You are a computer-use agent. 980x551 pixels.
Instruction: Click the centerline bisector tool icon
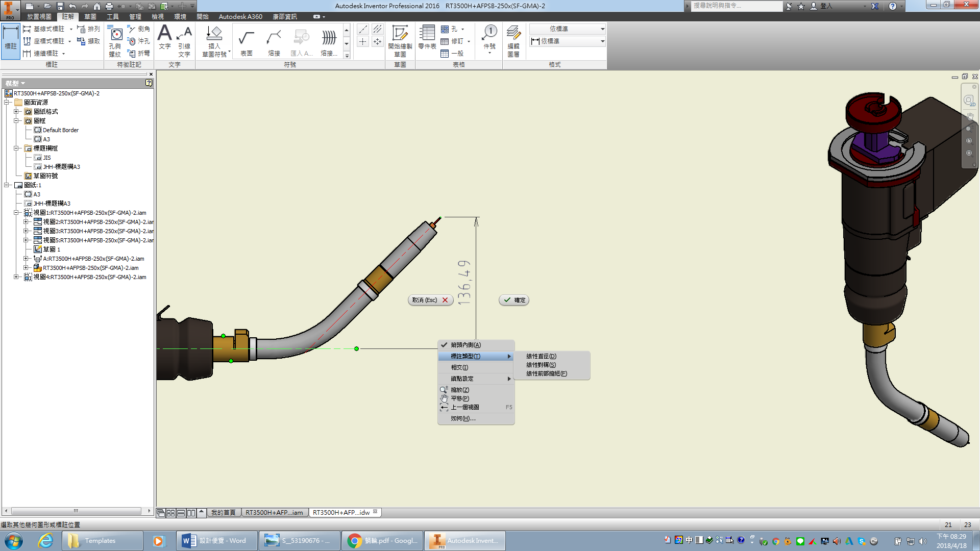pyautogui.click(x=377, y=30)
